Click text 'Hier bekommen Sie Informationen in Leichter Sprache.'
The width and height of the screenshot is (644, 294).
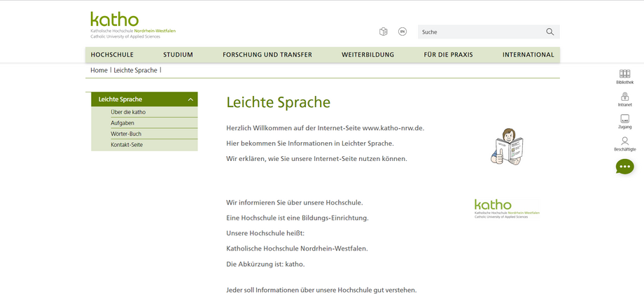click(310, 143)
